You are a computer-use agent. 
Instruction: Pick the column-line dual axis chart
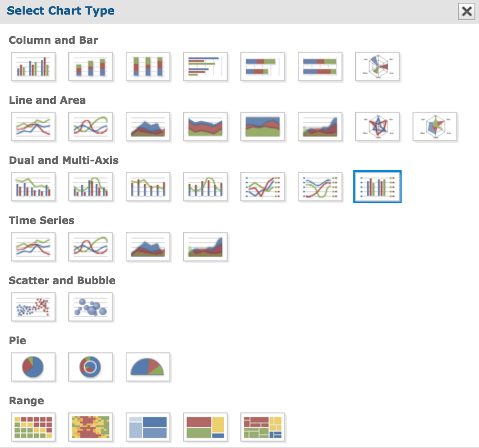click(33, 187)
